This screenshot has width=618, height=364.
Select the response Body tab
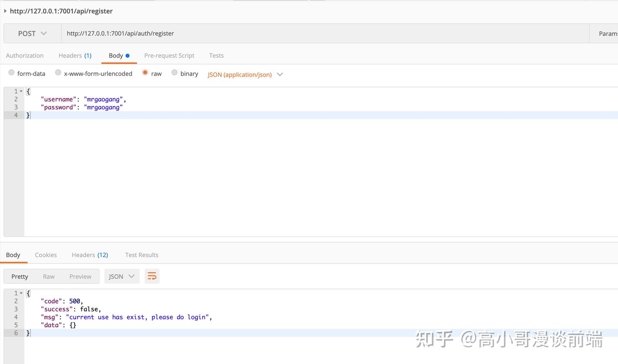pos(13,255)
